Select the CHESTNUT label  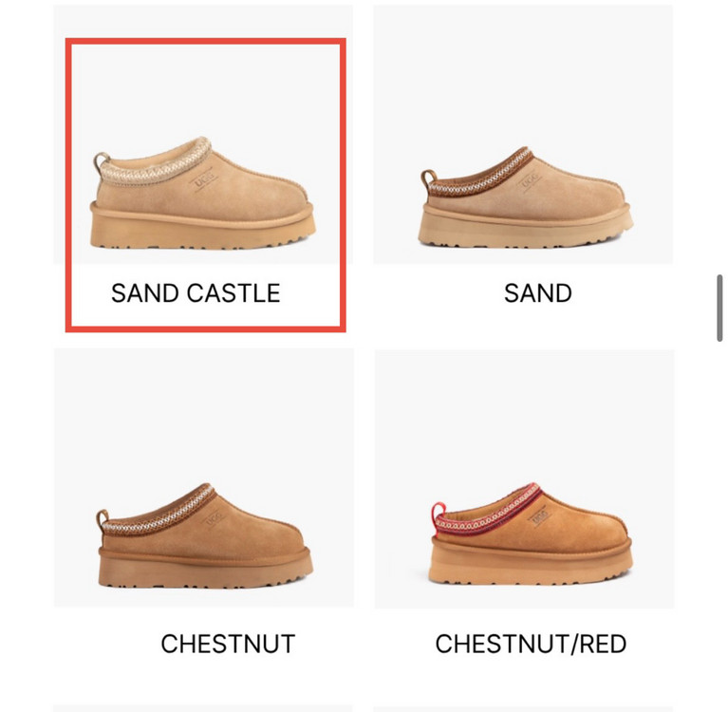coord(228,644)
